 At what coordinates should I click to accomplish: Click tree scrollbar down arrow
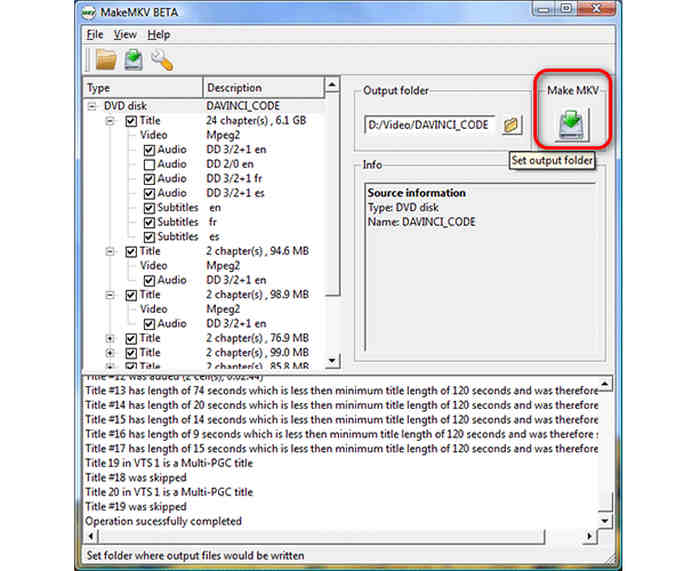coord(332,360)
